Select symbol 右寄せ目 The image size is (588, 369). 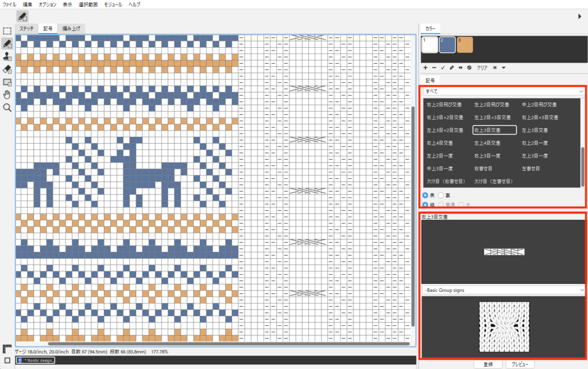pyautogui.click(x=483, y=168)
